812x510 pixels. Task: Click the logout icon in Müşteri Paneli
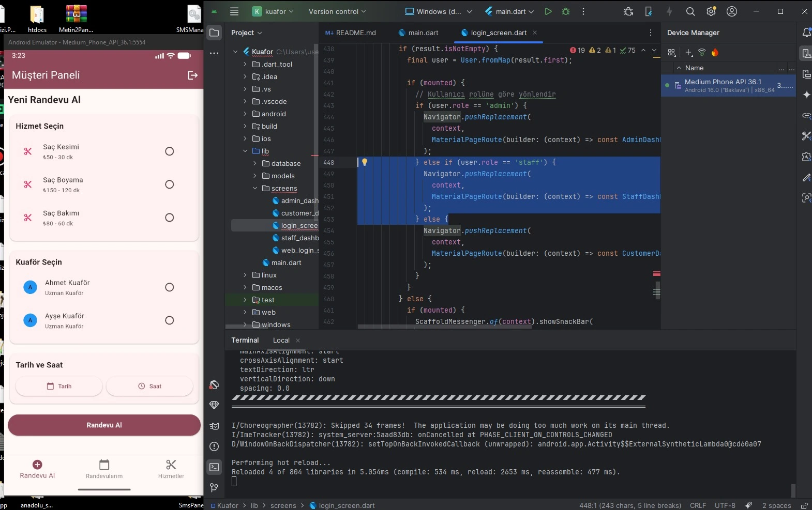(192, 75)
